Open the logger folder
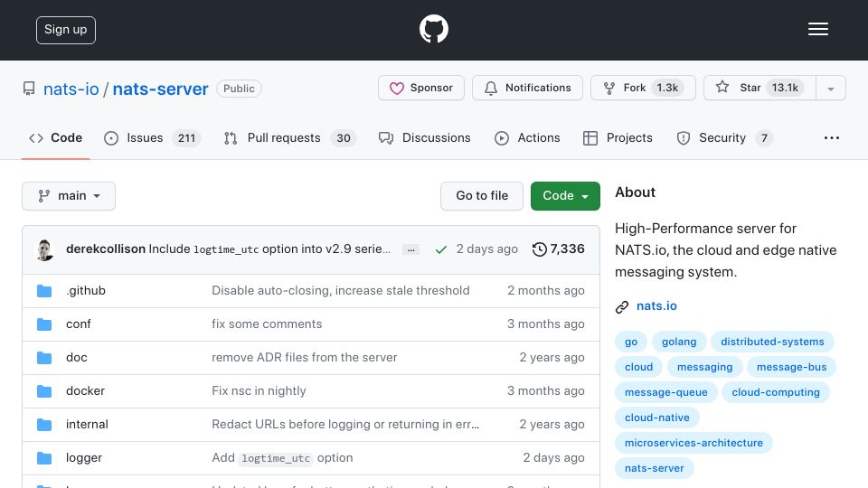This screenshot has width=868, height=488. (x=84, y=457)
